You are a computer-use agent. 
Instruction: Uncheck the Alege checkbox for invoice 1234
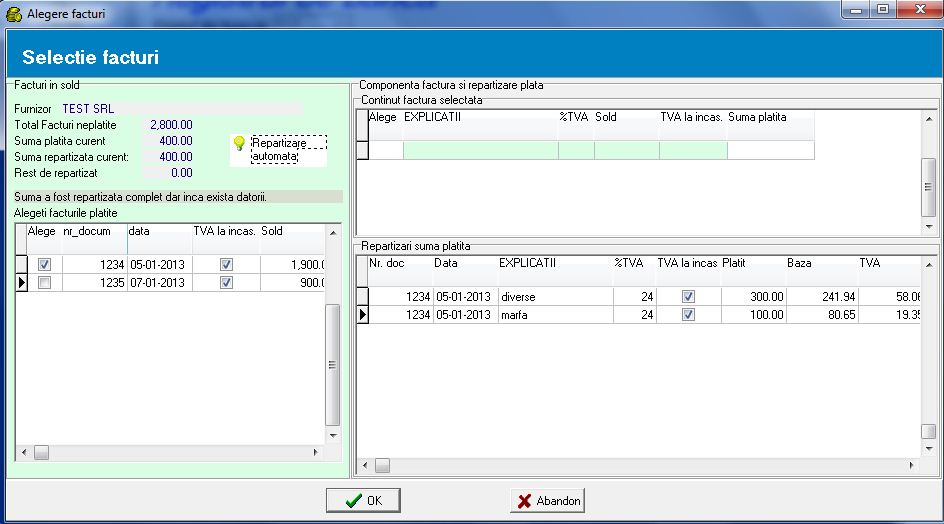(x=43, y=265)
